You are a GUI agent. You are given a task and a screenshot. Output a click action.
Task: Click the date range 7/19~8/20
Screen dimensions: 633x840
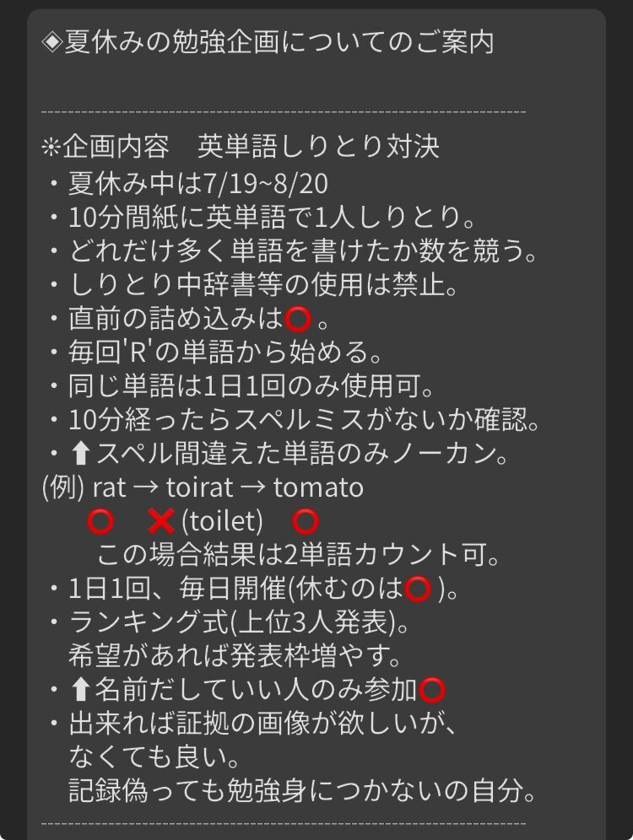coord(266,184)
